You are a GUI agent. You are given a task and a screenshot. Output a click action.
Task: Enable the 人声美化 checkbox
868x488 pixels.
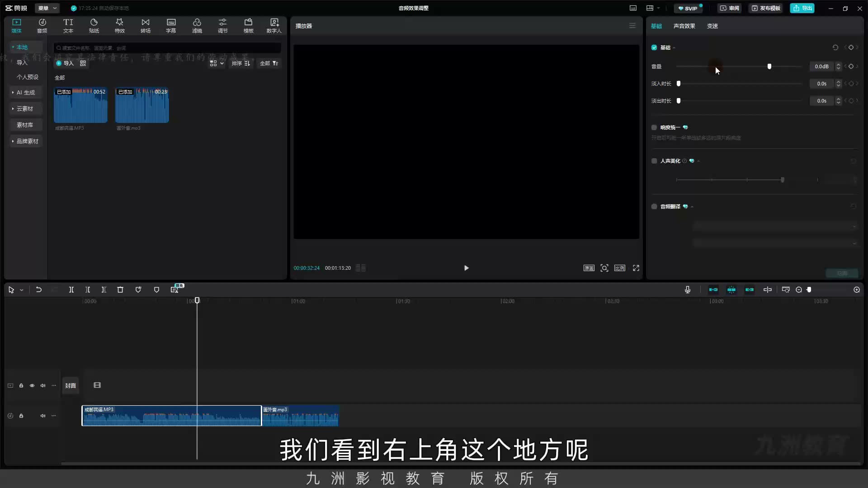654,161
